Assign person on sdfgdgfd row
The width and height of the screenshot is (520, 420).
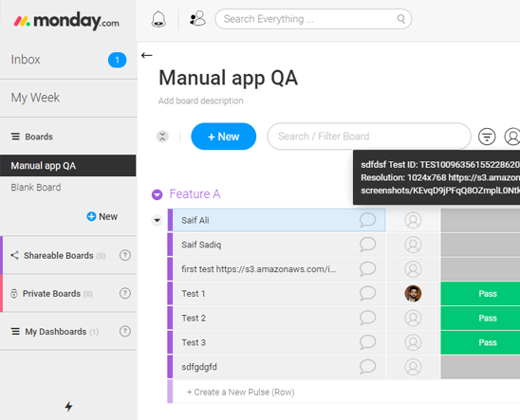413,367
